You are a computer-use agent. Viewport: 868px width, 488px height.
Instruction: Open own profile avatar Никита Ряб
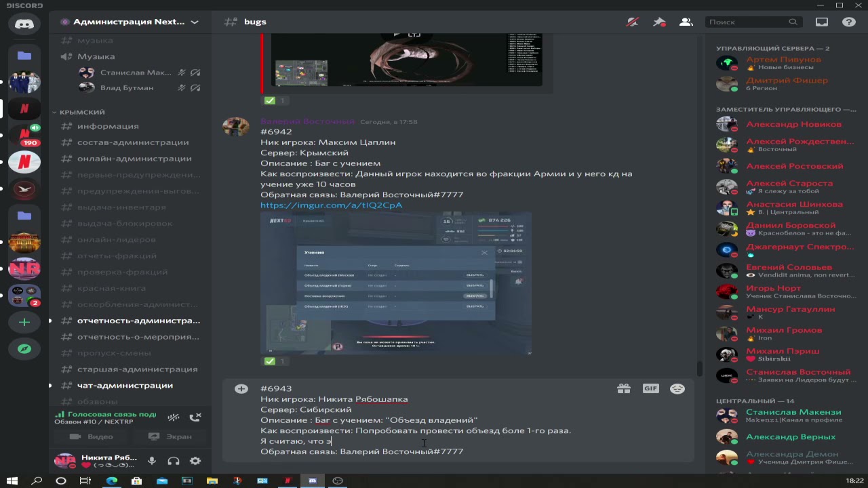(x=65, y=461)
